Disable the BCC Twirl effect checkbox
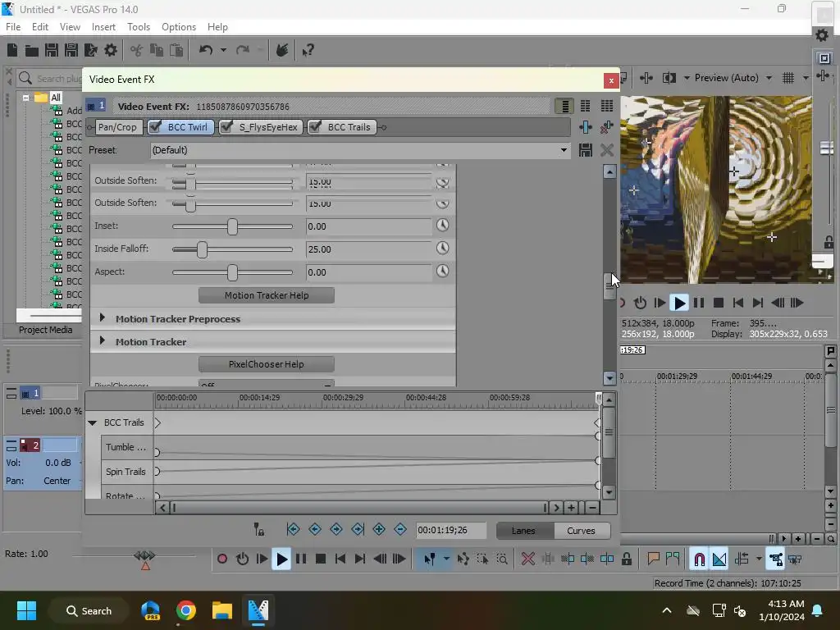This screenshot has height=630, width=840. tap(155, 127)
